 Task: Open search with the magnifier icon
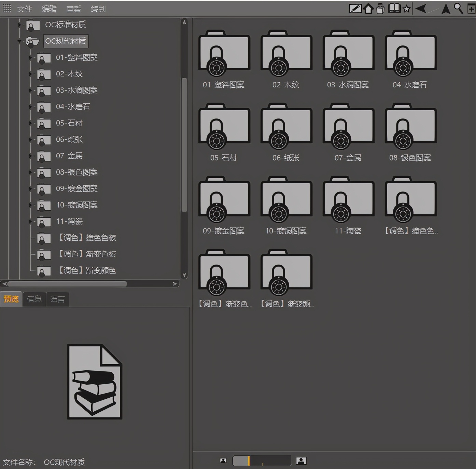458,9
